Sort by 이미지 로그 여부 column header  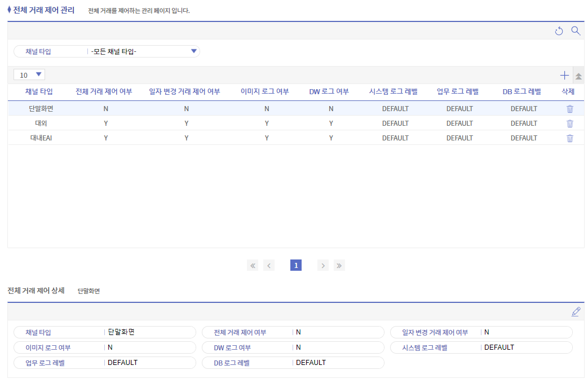tap(265, 91)
